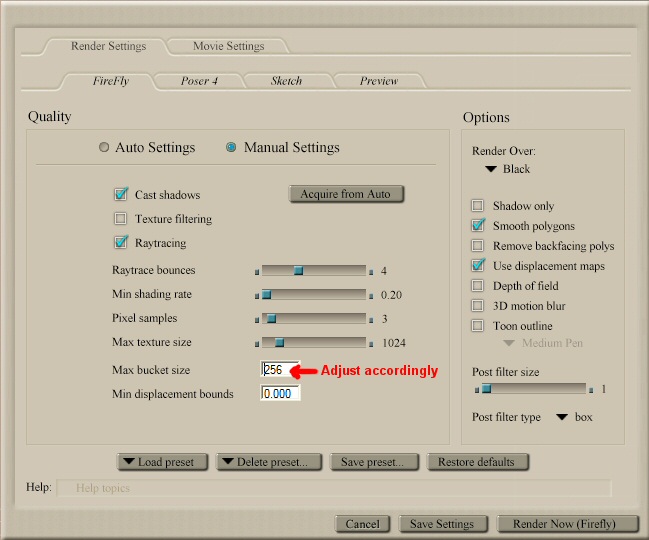Click Render Now (Firefly) button
Screen dimensions: 649x540
567,524
